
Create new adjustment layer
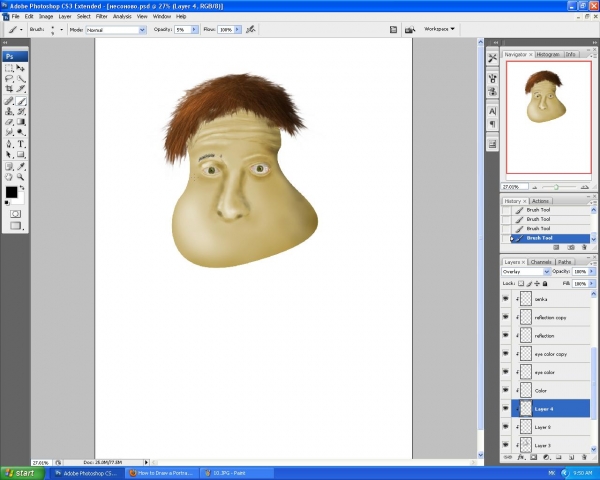pos(546,457)
